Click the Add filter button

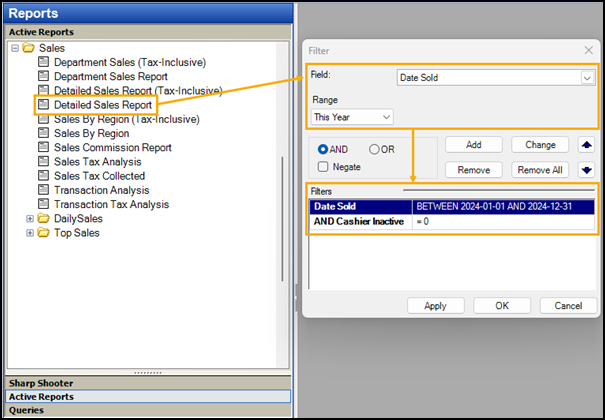pyautogui.click(x=474, y=145)
